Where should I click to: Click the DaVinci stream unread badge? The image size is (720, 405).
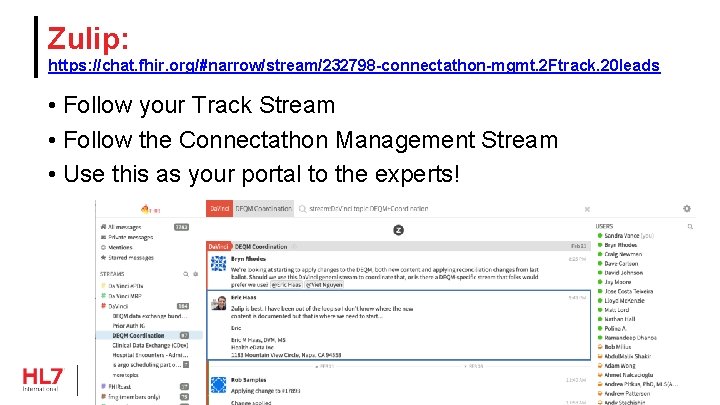pyautogui.click(x=183, y=306)
